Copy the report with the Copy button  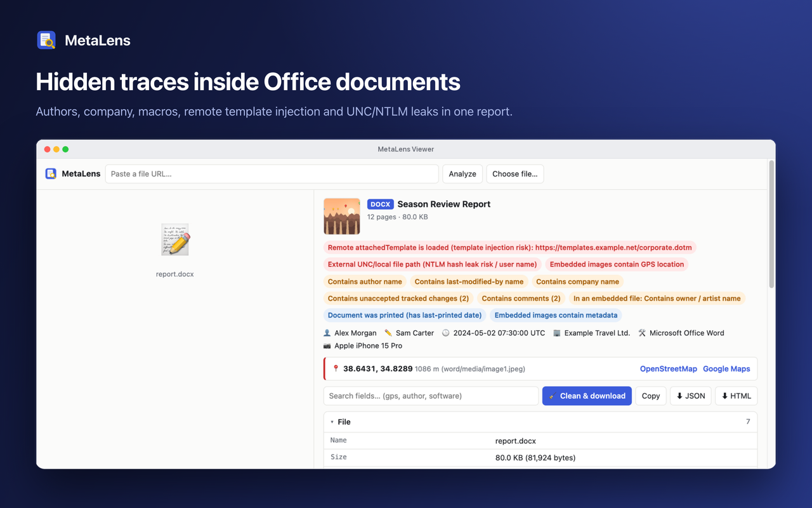click(651, 396)
